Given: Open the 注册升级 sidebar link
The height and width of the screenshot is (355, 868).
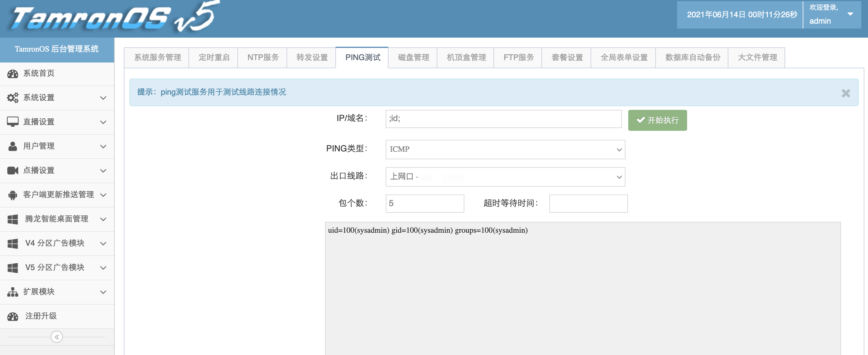Looking at the screenshot, I should pos(41,316).
